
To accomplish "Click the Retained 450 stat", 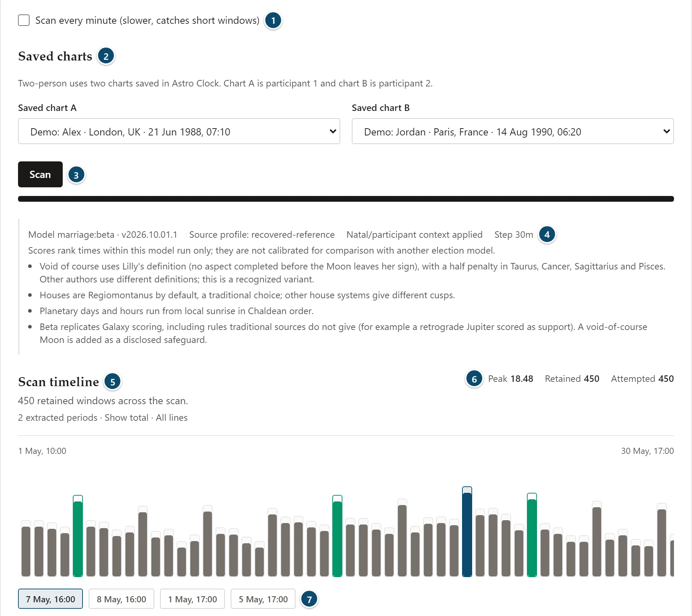I will pos(572,379).
